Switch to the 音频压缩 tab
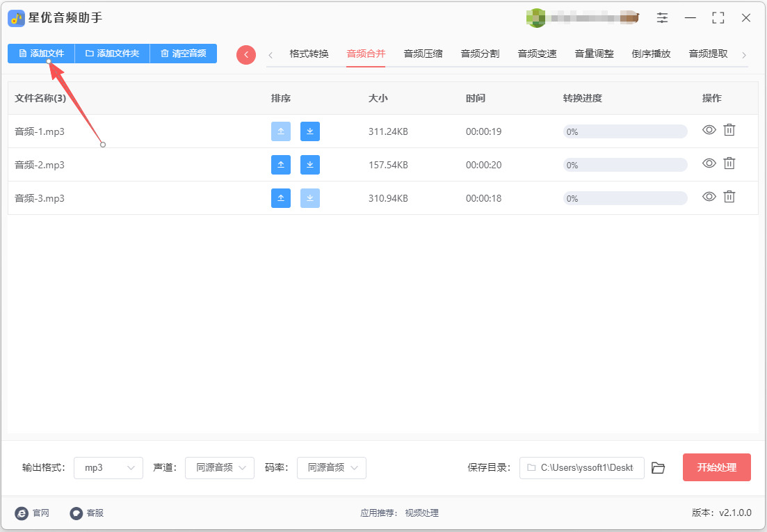The width and height of the screenshot is (767, 532). coord(423,54)
